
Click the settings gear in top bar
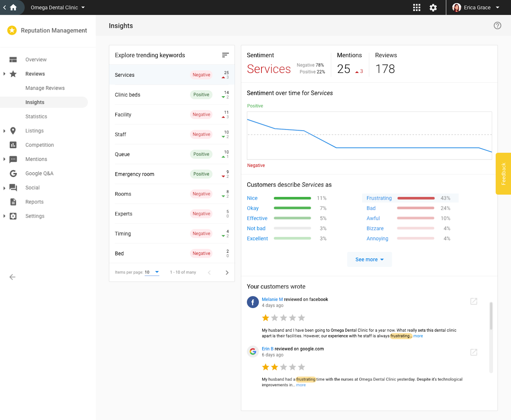click(433, 8)
